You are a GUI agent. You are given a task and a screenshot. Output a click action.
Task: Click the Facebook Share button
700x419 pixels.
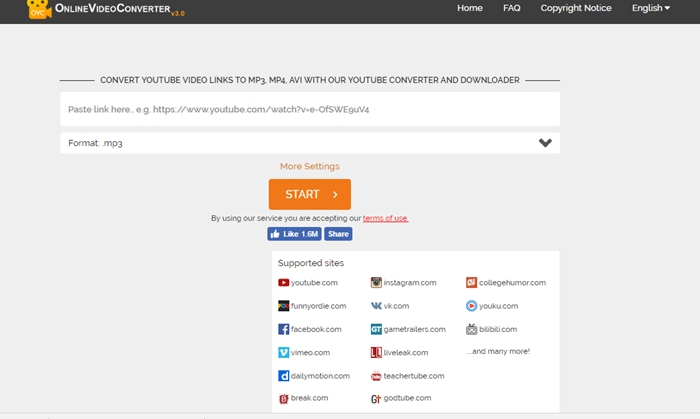338,234
